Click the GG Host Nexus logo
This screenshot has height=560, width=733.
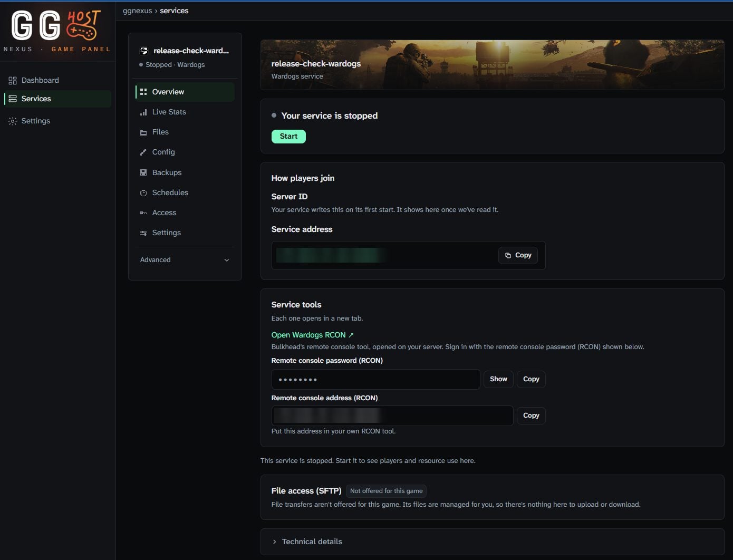point(57,31)
